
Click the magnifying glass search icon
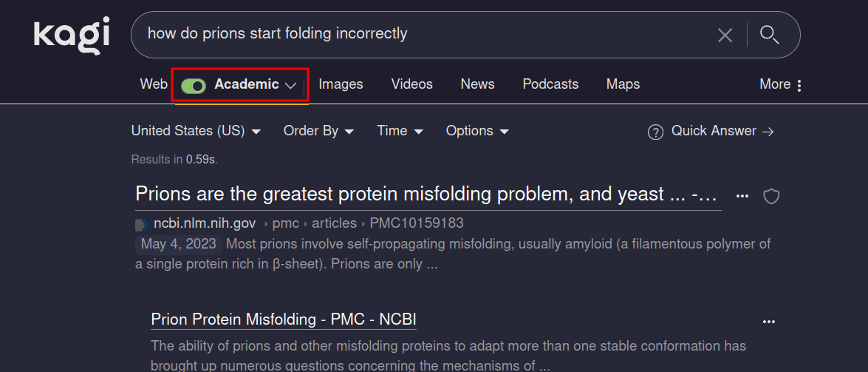[x=770, y=35]
